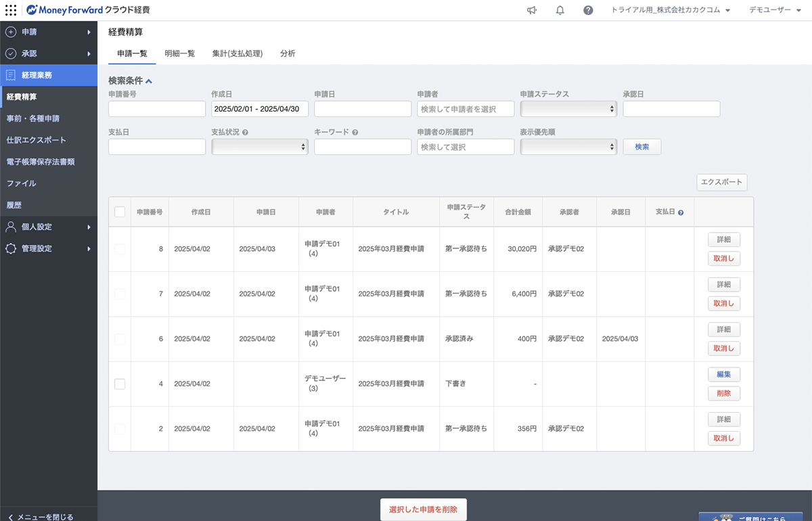Open the 表示優先順 dropdown

568,147
